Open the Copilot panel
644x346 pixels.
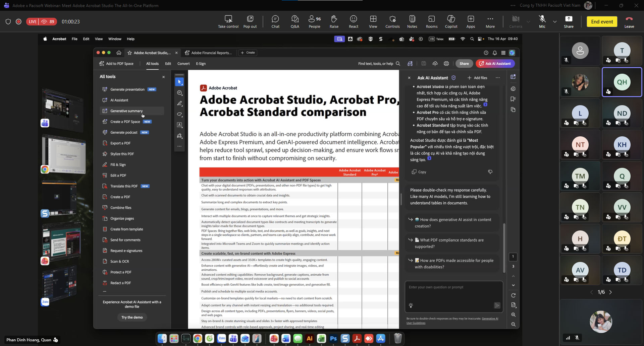[x=451, y=21]
